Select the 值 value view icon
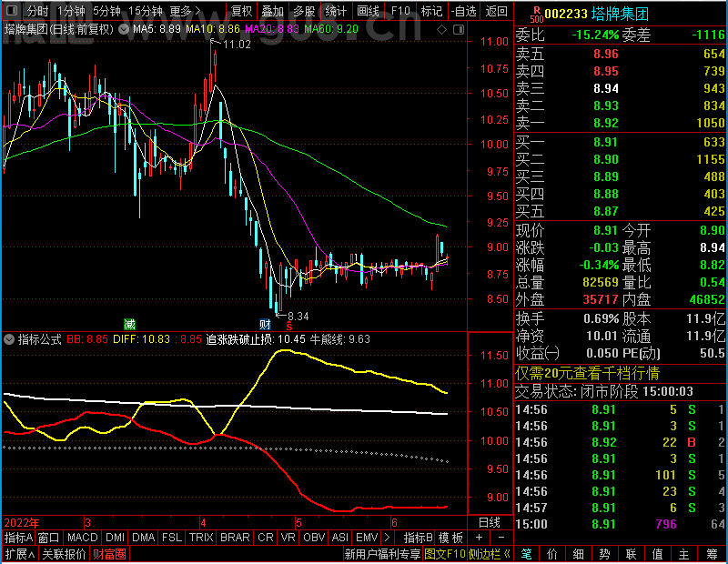The height and width of the screenshot is (564, 728). point(657,554)
